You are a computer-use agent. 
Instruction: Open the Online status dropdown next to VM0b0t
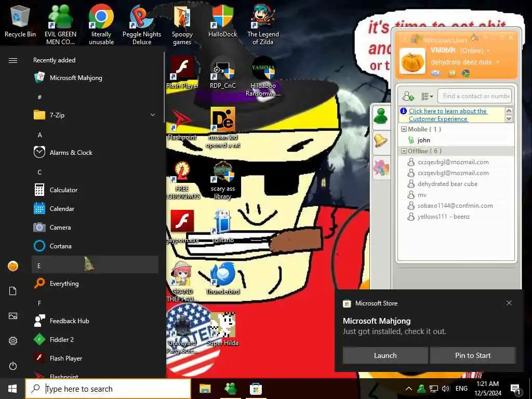tap(488, 50)
